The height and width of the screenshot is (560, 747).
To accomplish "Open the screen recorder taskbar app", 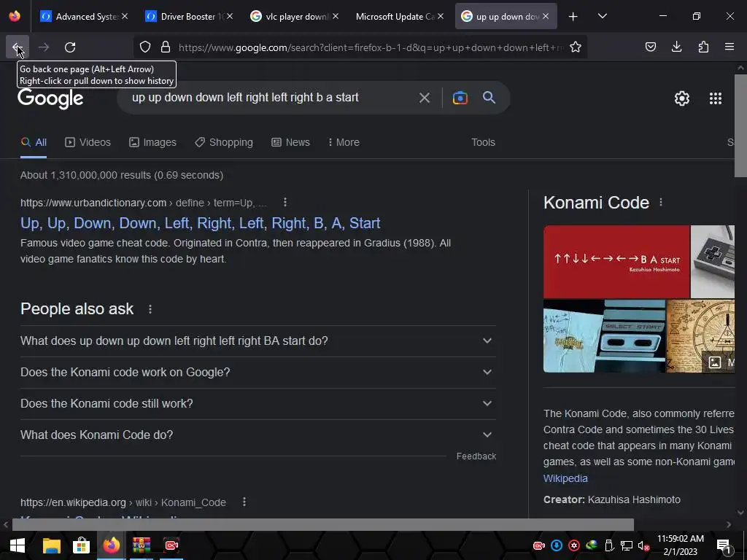I will click(171, 545).
